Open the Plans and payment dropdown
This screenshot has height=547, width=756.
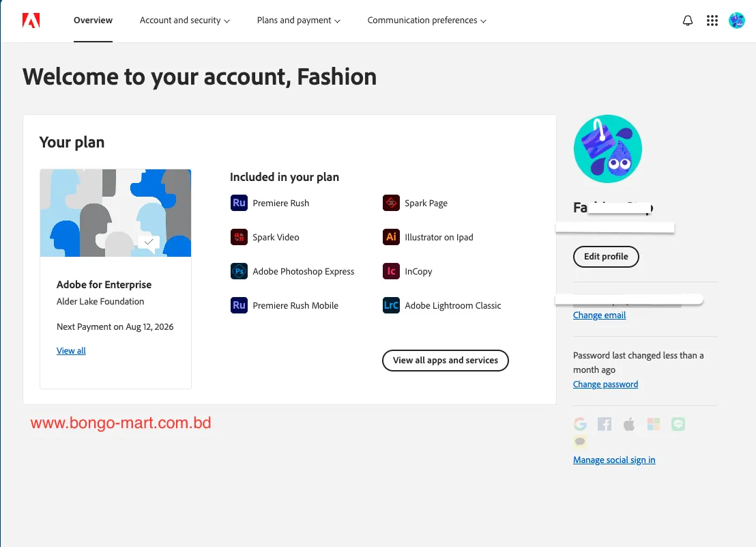298,20
